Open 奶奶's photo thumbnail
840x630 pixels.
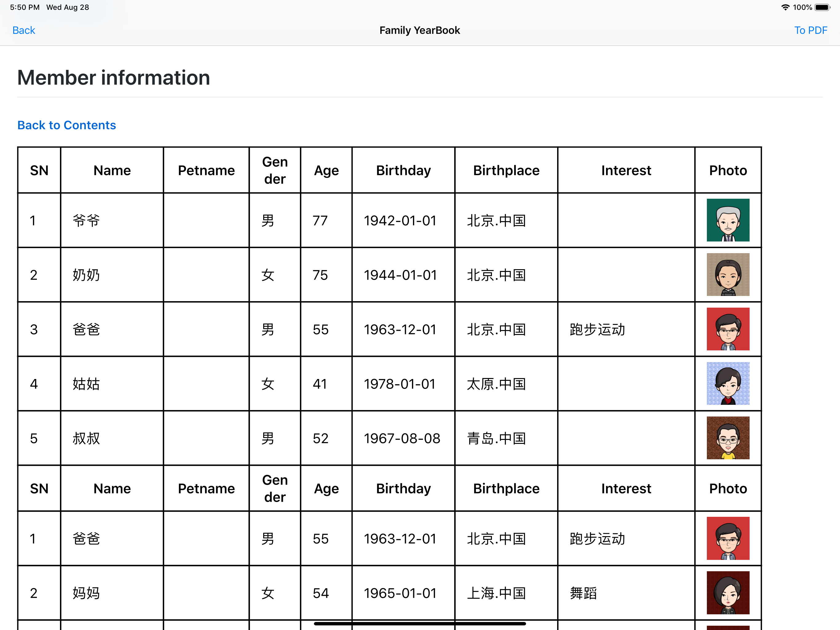pyautogui.click(x=727, y=274)
